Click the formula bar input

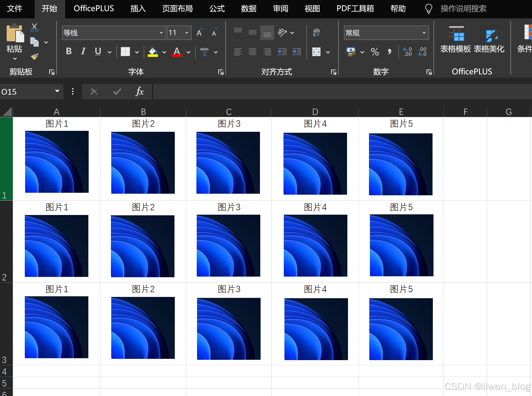tap(343, 92)
